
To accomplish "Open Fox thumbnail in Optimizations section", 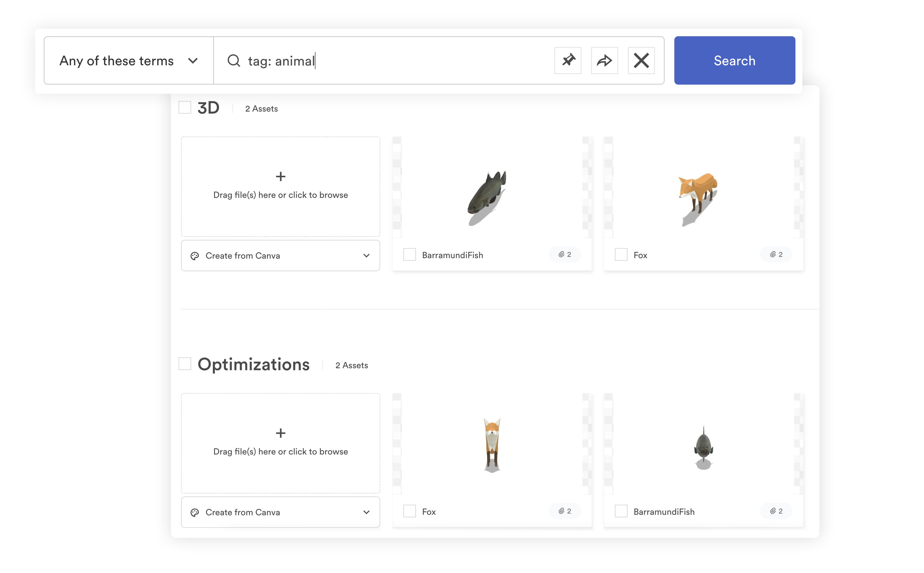I will pyautogui.click(x=492, y=444).
